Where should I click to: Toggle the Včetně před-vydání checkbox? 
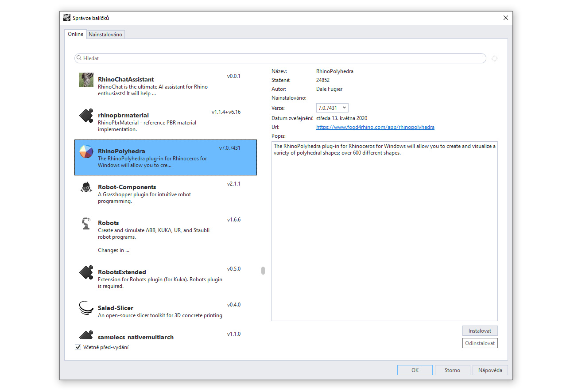point(78,347)
